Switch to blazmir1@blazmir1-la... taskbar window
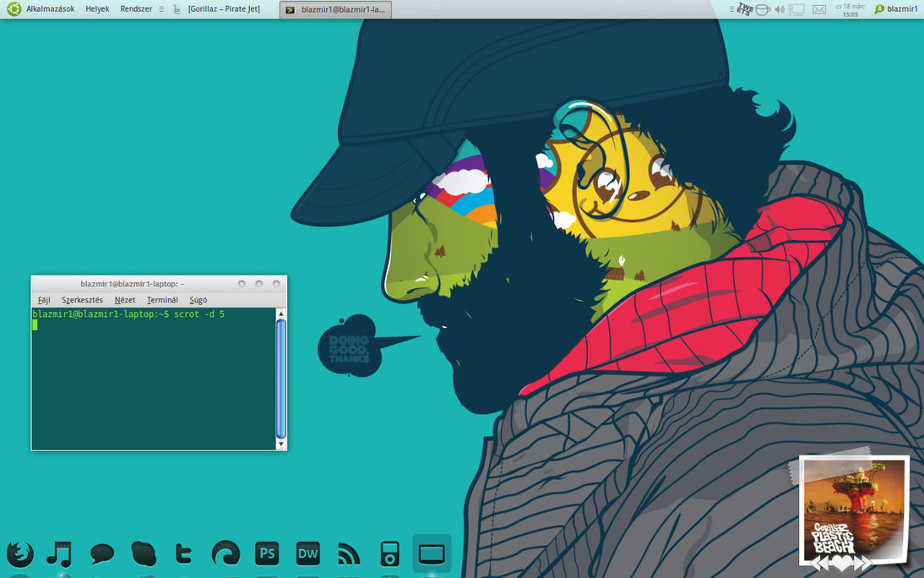This screenshot has height=578, width=924. click(336, 9)
